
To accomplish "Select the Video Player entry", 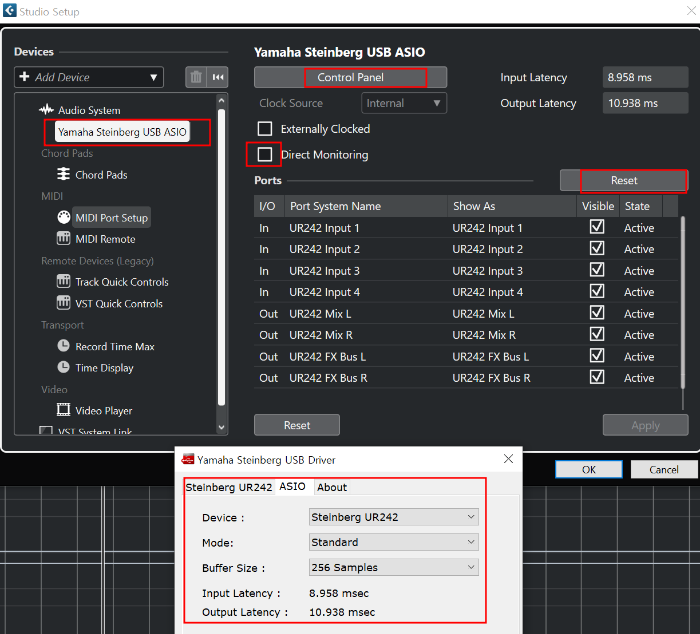I will click(104, 410).
